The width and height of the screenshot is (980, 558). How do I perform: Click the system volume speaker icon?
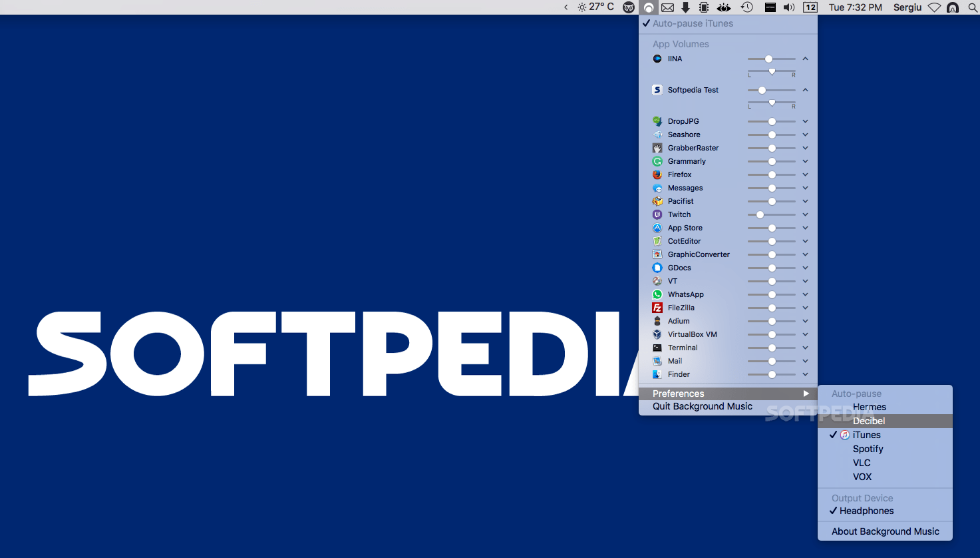point(789,7)
